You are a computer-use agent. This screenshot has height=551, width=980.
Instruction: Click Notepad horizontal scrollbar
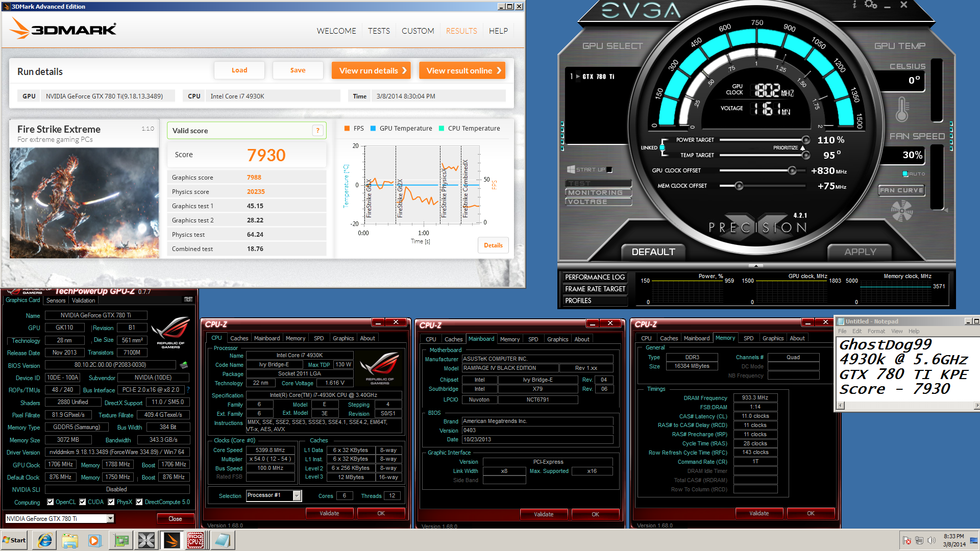click(x=909, y=406)
